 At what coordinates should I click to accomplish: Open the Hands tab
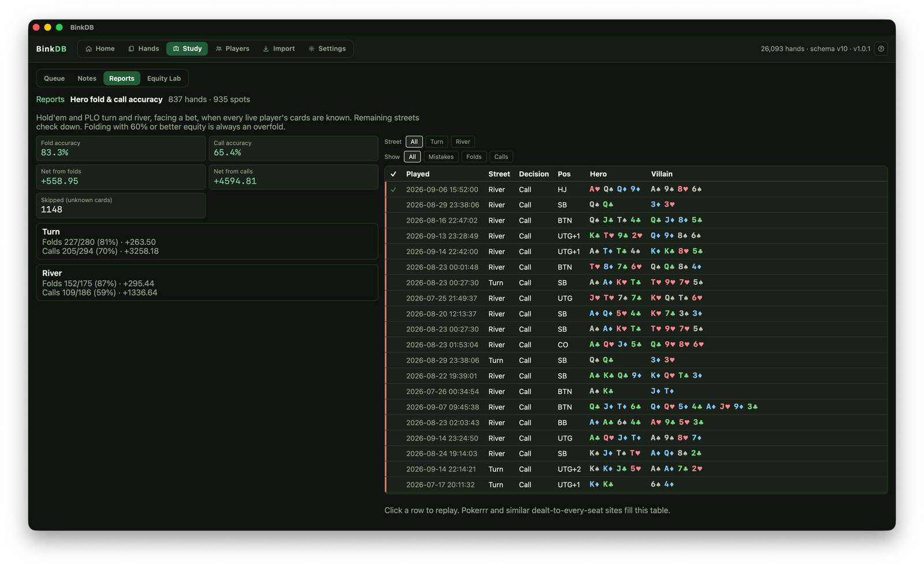tap(144, 49)
